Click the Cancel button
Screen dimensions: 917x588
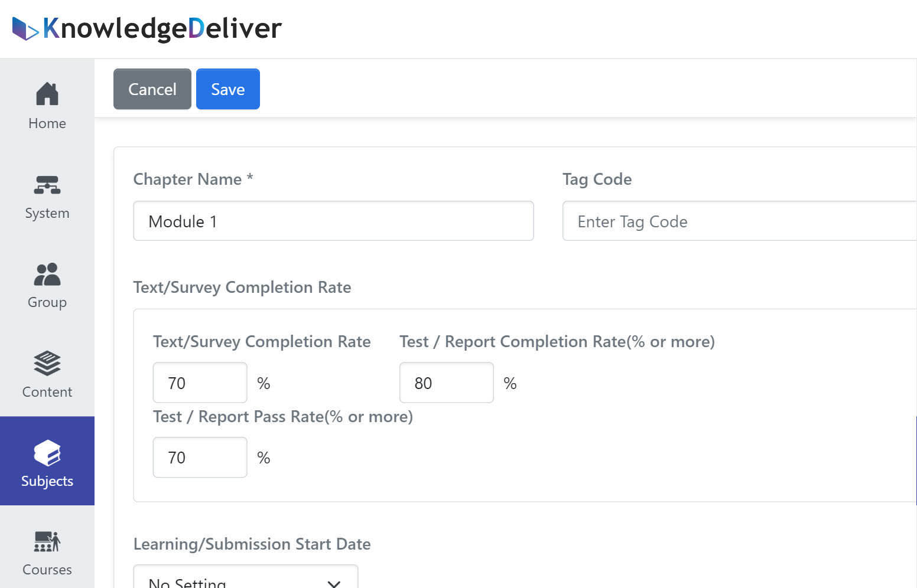pyautogui.click(x=152, y=89)
